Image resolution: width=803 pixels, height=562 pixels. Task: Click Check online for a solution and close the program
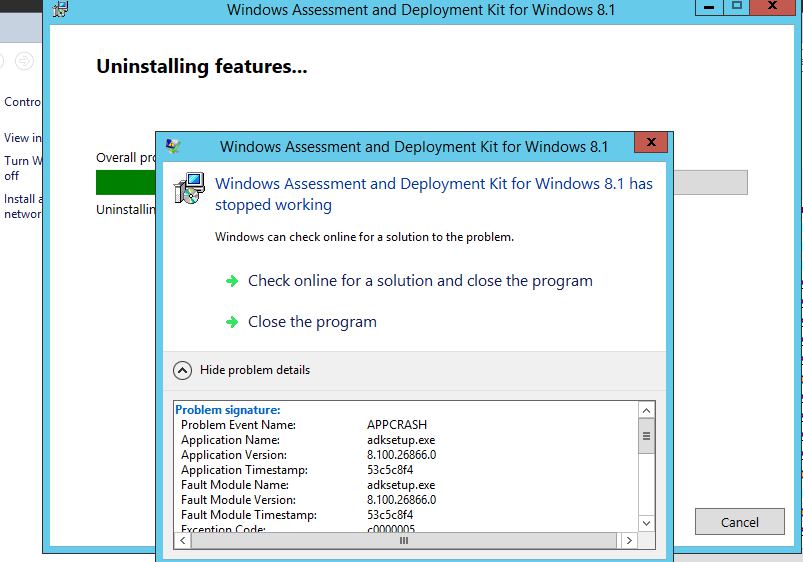(x=420, y=281)
